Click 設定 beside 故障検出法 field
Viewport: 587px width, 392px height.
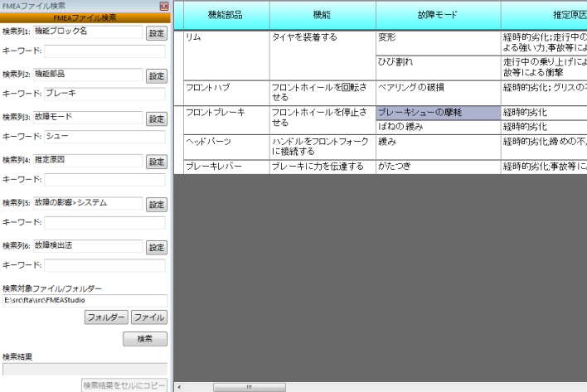tap(156, 248)
